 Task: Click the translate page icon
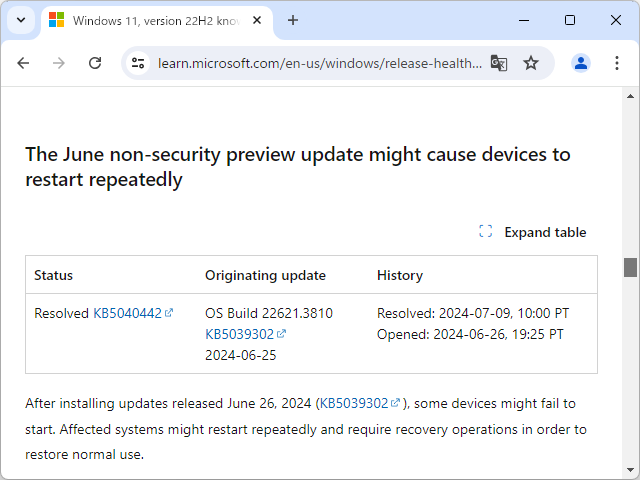[x=499, y=63]
